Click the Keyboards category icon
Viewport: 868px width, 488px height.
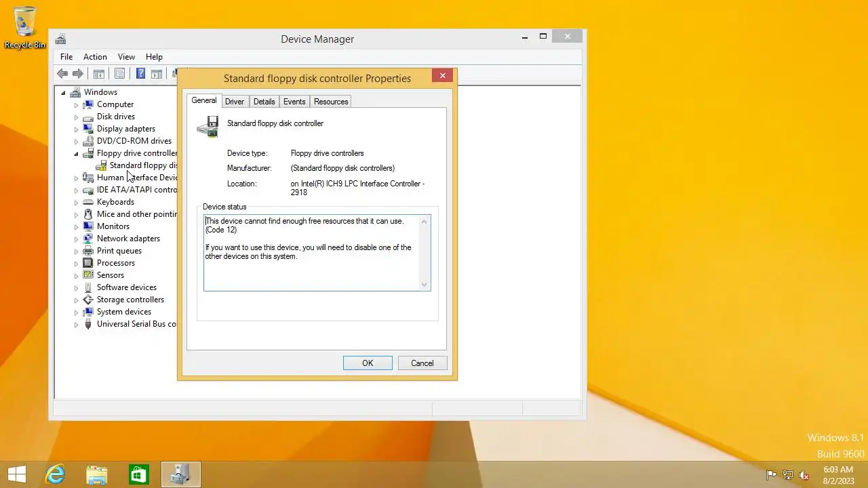[x=88, y=202]
